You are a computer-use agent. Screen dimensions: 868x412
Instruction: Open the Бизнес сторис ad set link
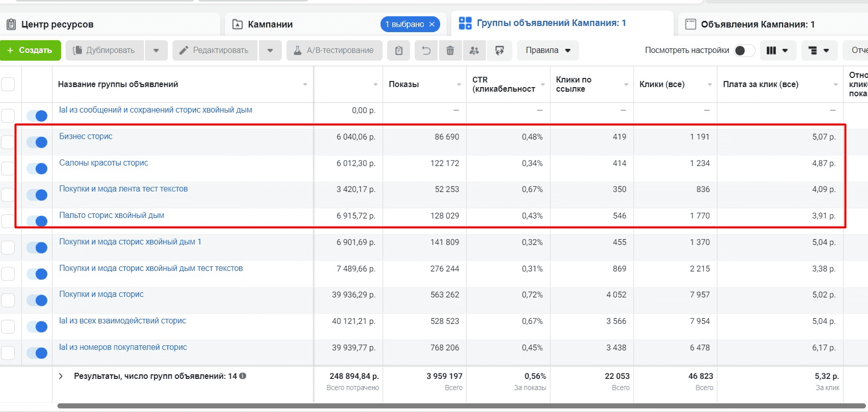[86, 136]
